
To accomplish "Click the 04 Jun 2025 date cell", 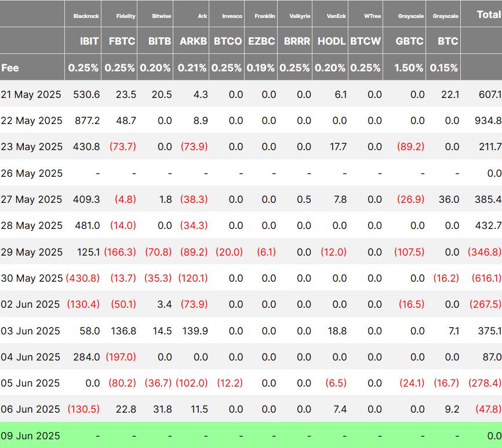I will [30, 357].
